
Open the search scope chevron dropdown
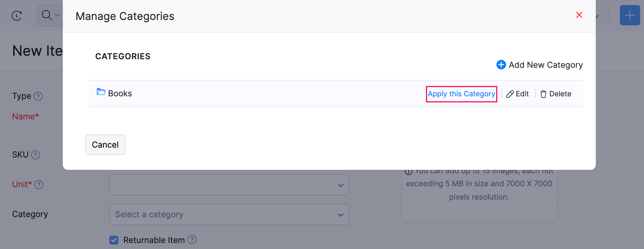[57, 15]
